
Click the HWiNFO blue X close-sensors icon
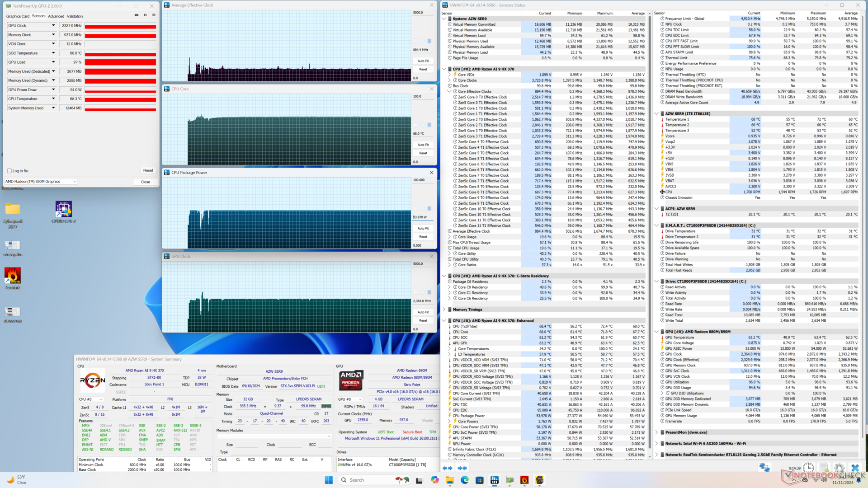pyautogui.click(x=855, y=468)
